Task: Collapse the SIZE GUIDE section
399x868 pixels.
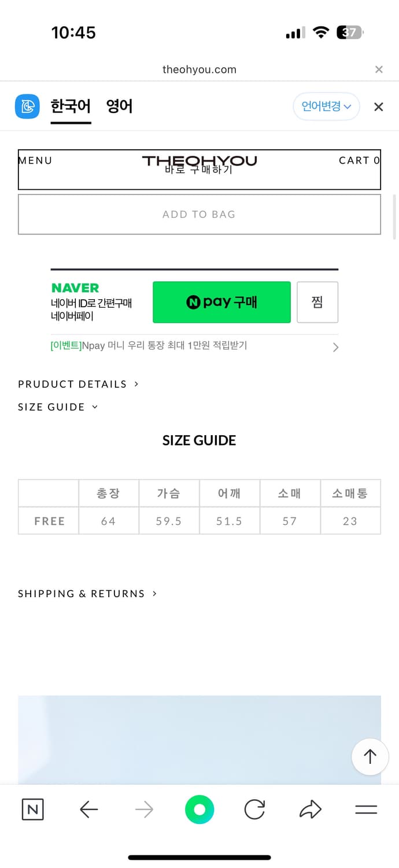Action: pos(58,407)
